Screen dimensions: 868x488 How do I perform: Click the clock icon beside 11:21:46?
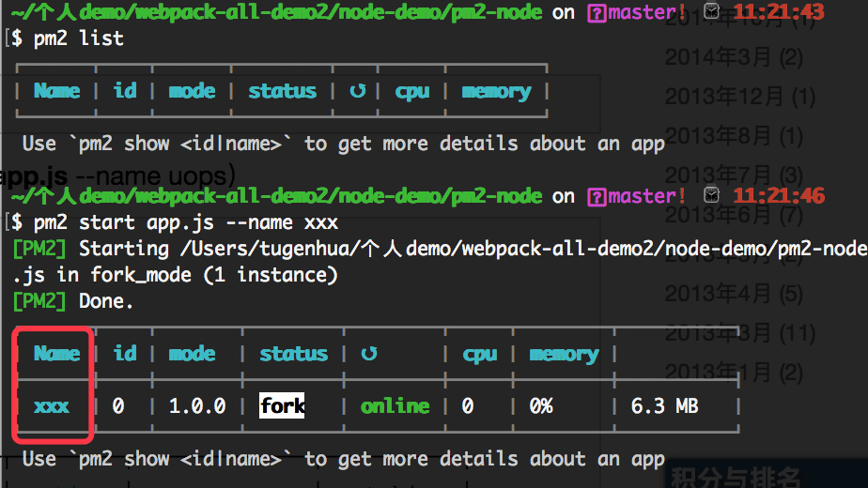point(711,195)
